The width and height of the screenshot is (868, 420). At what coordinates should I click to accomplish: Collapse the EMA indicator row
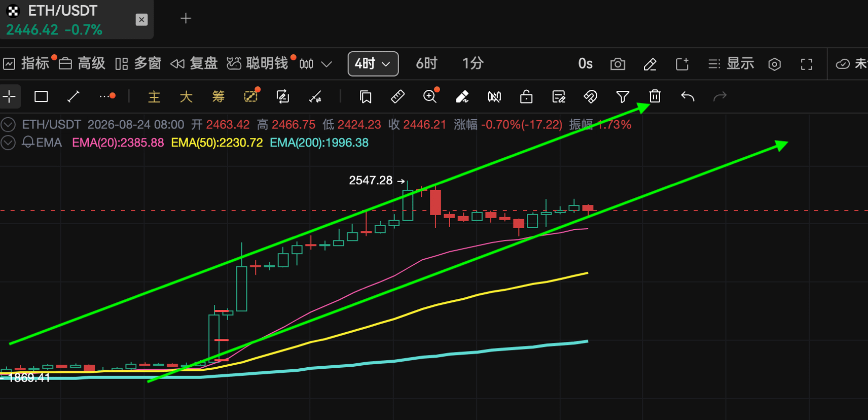pyautogui.click(x=8, y=143)
